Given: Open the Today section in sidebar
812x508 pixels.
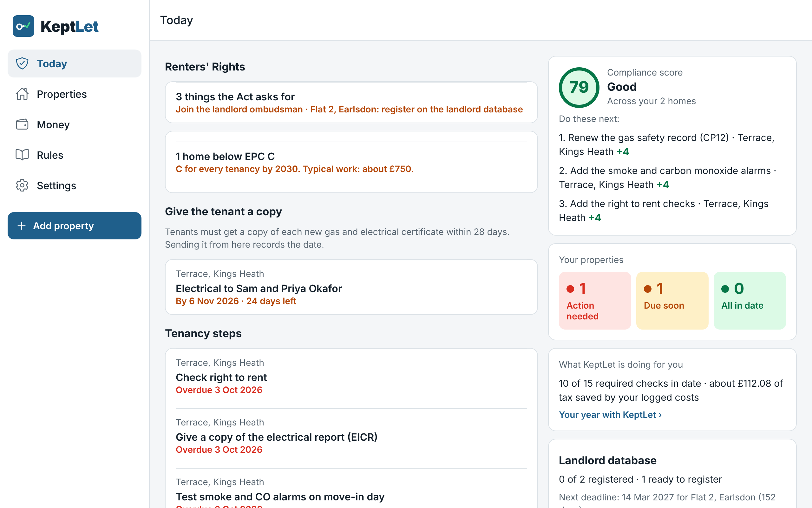Looking at the screenshot, I should [x=75, y=63].
